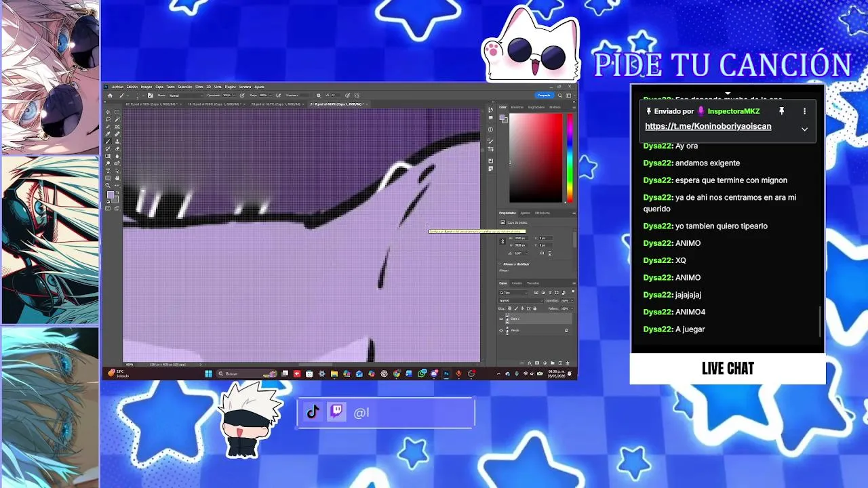
Task: Open the layer blend mode dropdown Normal
Action: 521,300
